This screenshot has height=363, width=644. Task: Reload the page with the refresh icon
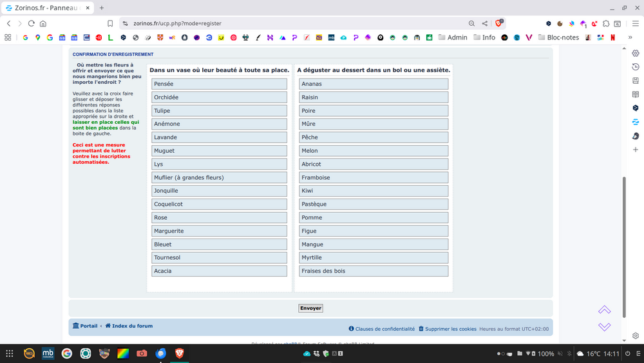[x=31, y=23]
